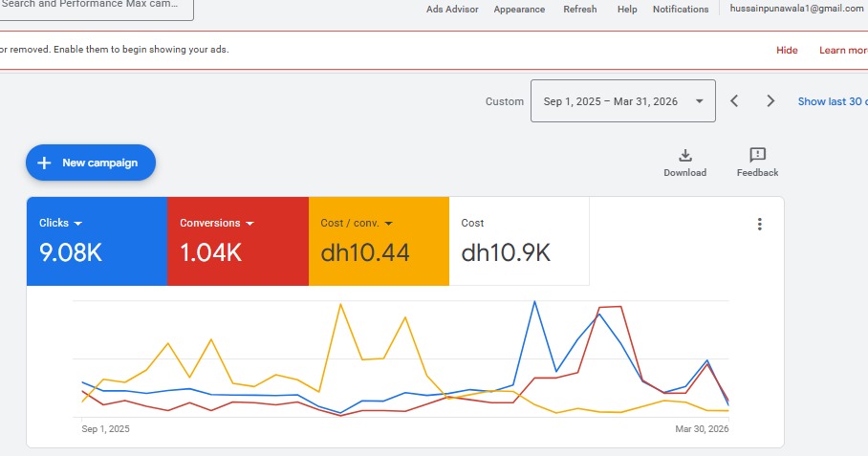Expand the Conversions metric dropdown

pos(250,224)
